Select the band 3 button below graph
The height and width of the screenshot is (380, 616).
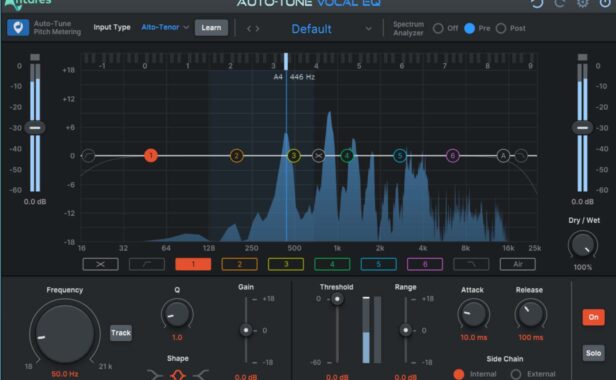tap(286, 264)
